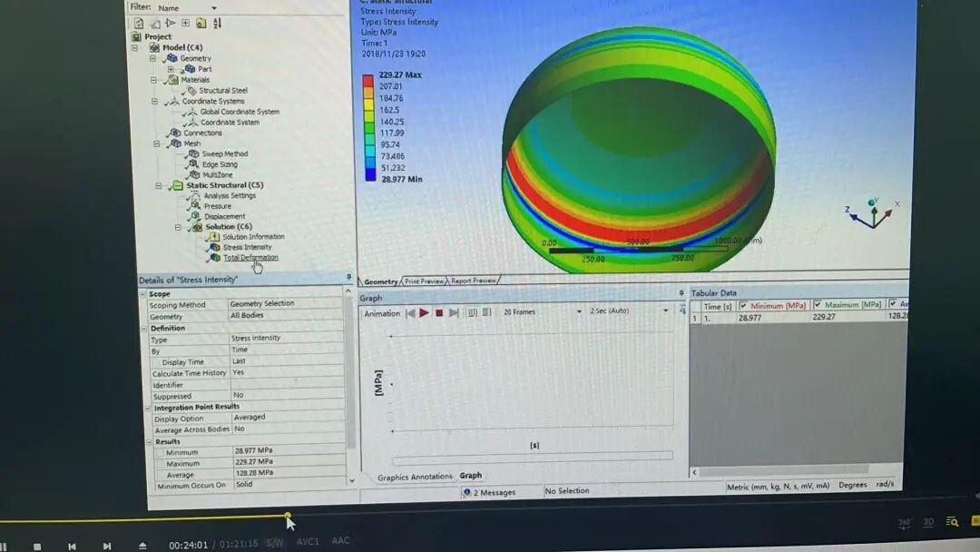Click the blue 28.977 Min legend color
This screenshot has height=552, width=980.
pos(370,175)
